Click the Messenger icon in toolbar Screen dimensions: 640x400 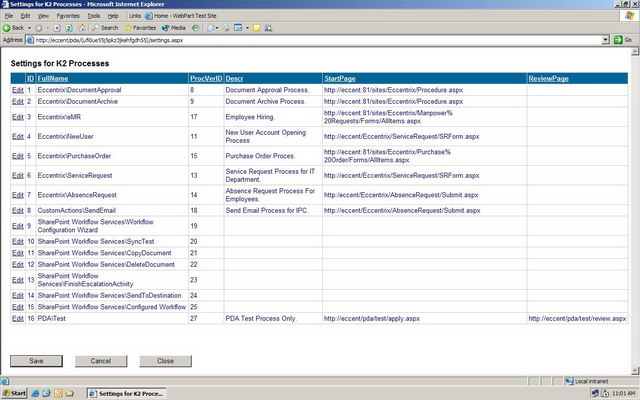click(x=268, y=28)
